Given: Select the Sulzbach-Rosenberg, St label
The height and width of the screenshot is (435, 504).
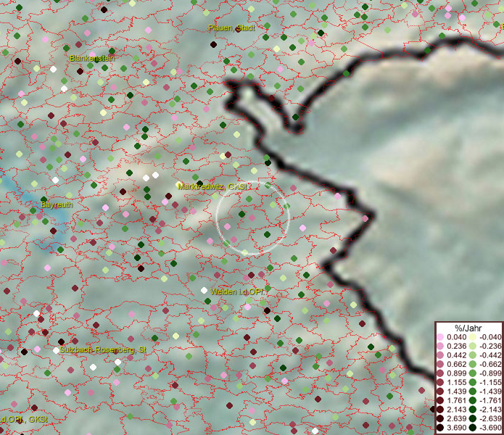Looking at the screenshot, I should coord(103,349).
